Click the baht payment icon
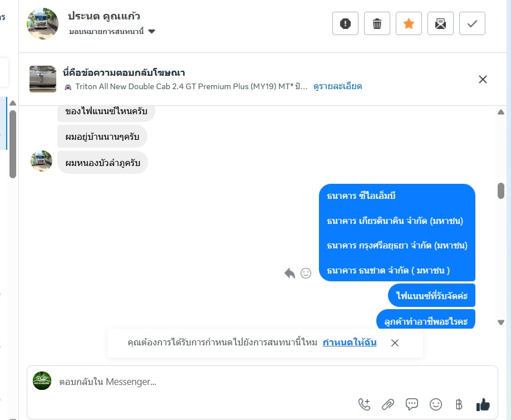This screenshot has height=420, width=511. 459,404
